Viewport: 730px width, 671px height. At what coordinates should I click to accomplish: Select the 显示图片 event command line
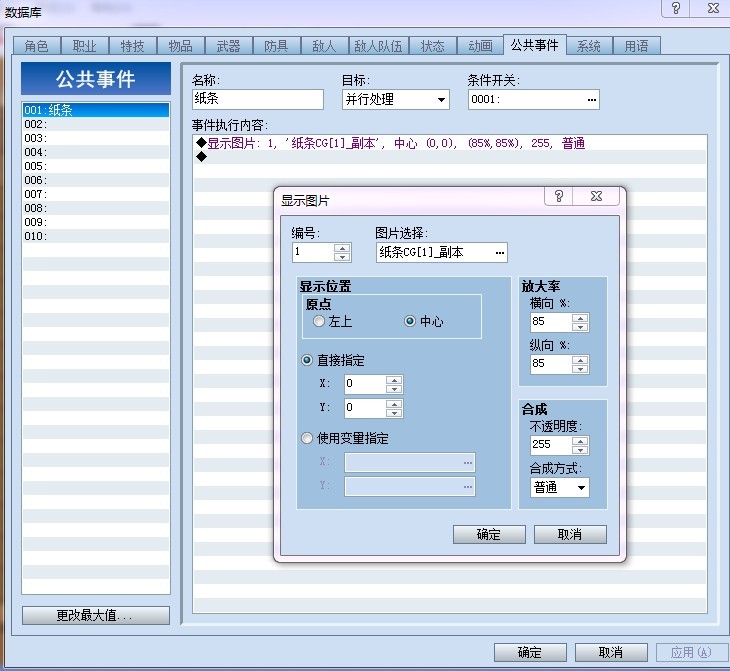450,143
